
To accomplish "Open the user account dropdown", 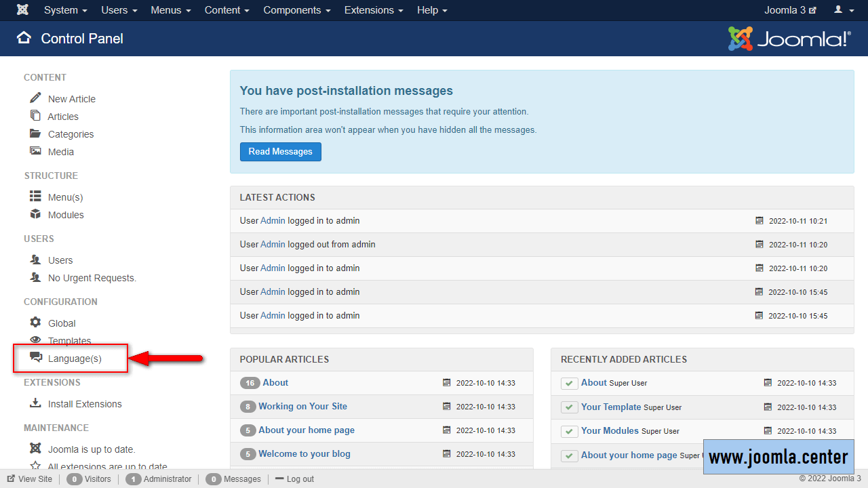I will point(844,10).
